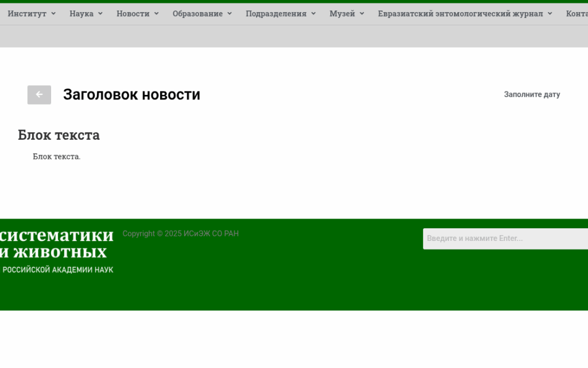Click the partially visible Конта menu item
The width and height of the screenshot is (588, 368).
[x=576, y=14]
